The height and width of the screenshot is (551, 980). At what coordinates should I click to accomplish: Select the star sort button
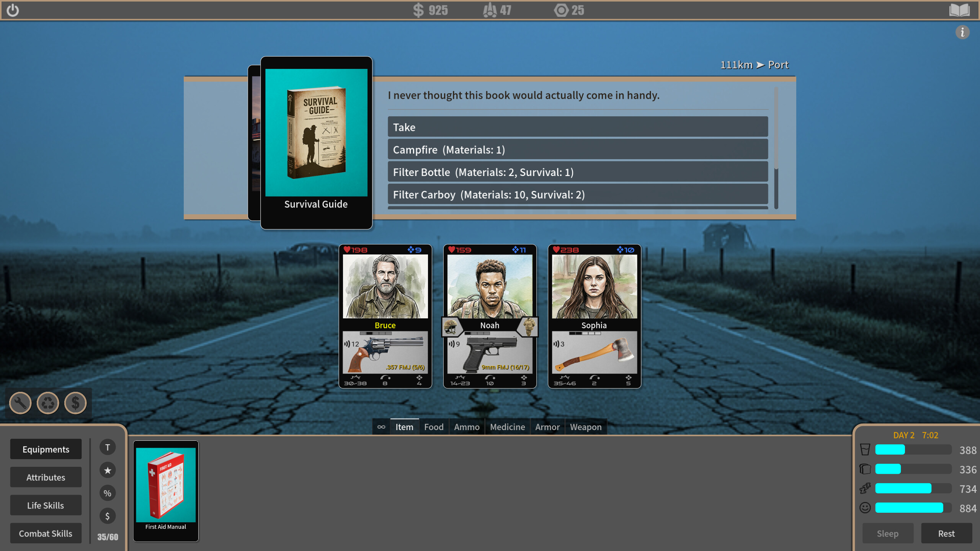pos(108,470)
